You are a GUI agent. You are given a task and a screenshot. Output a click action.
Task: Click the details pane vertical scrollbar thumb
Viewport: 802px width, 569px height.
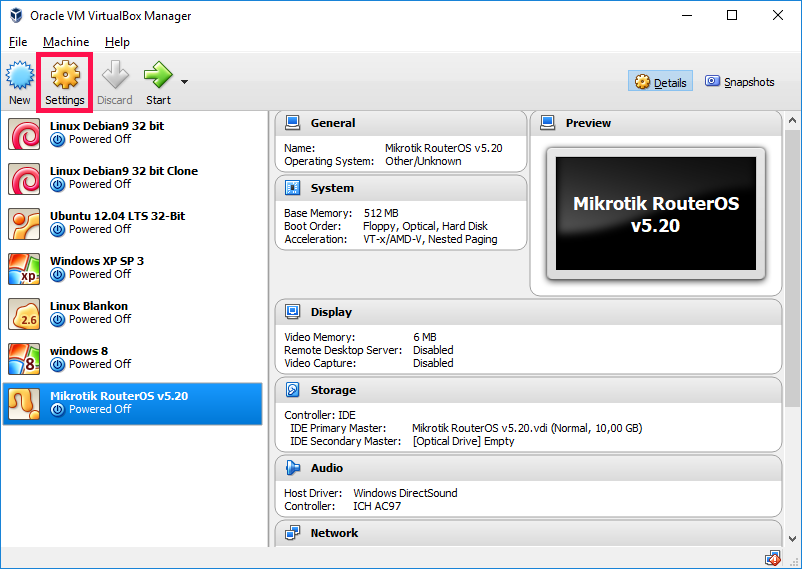click(x=792, y=269)
